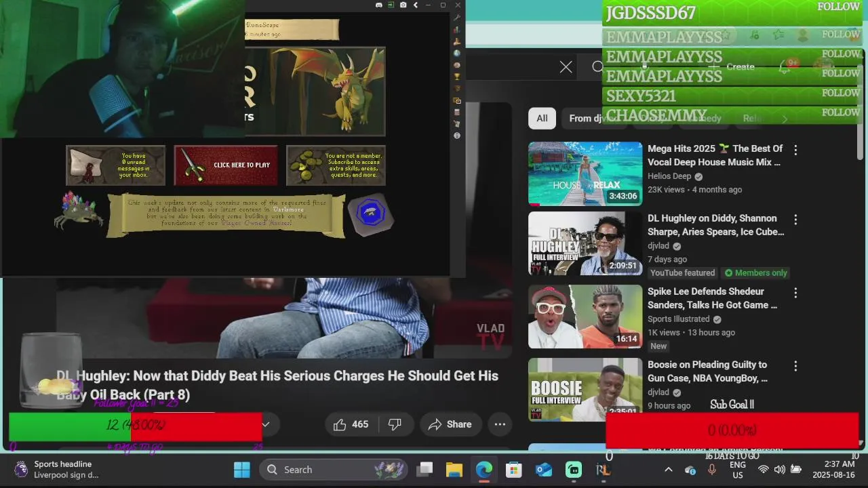
Task: Dislike the DL Hughley video
Action: click(395, 424)
